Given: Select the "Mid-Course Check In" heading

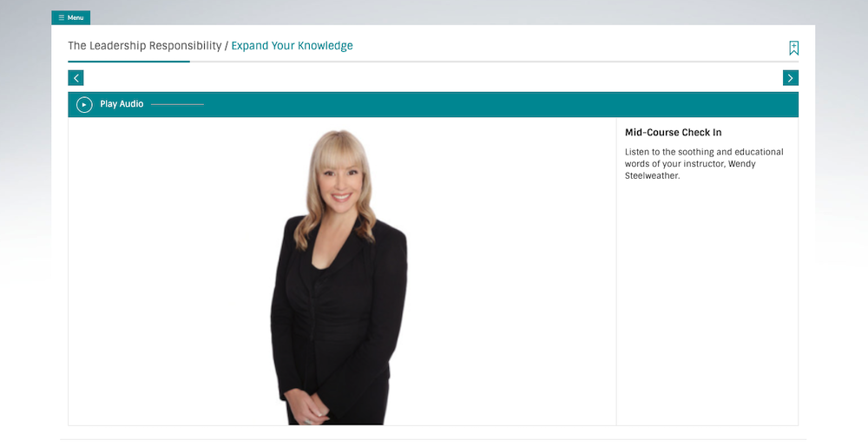Looking at the screenshot, I should pyautogui.click(x=674, y=132).
